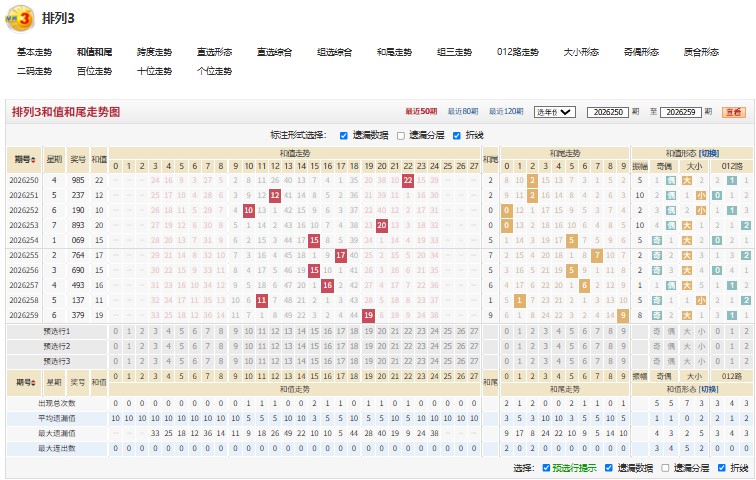
Task: Open 直选形态 chart
Action: 215,52
